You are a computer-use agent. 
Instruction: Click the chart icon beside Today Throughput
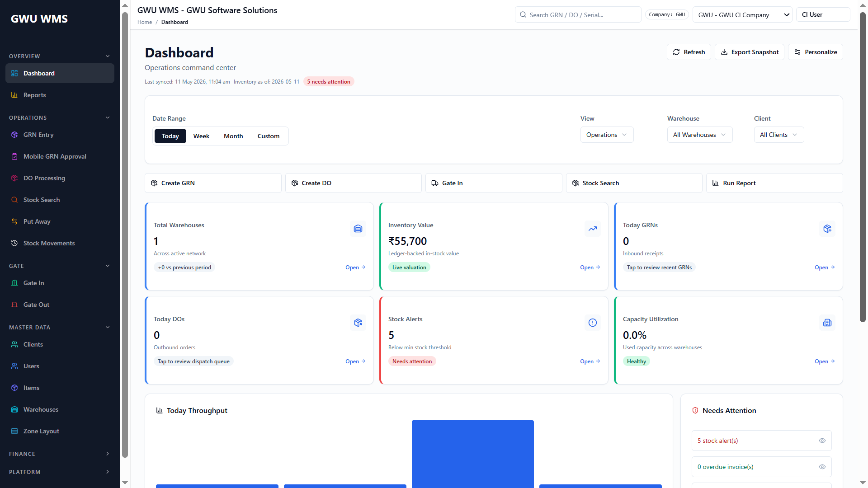tap(159, 410)
